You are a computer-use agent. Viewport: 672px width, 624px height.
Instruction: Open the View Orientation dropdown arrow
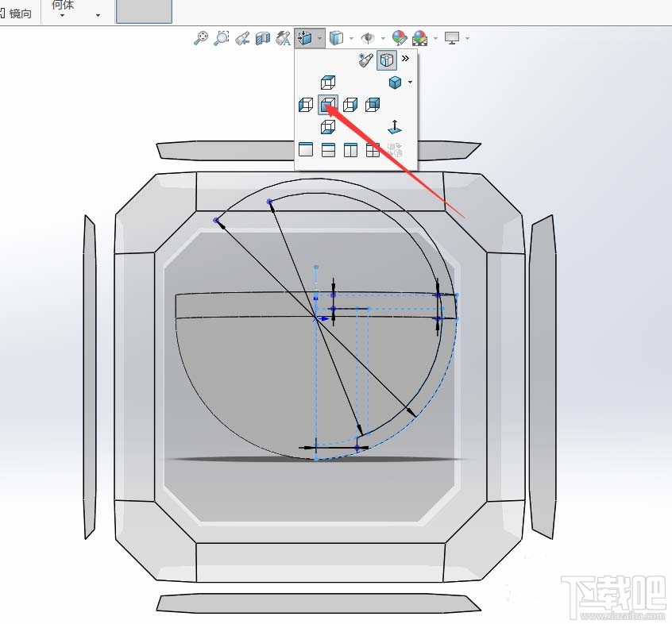319,37
